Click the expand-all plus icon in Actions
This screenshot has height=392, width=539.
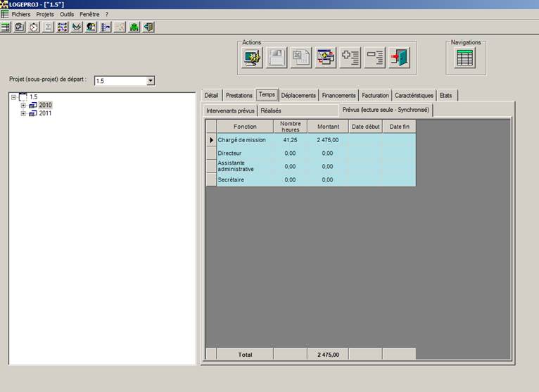pyautogui.click(x=350, y=58)
